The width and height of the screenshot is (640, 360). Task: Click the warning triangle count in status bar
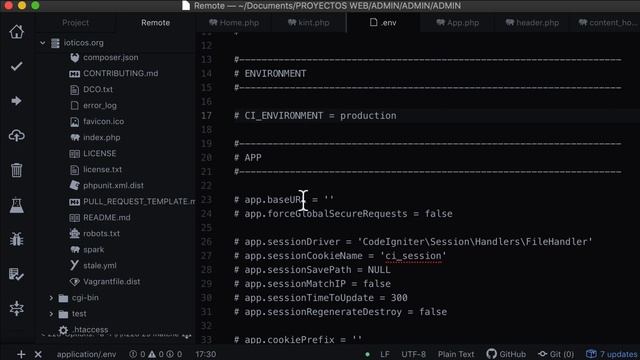(156, 354)
